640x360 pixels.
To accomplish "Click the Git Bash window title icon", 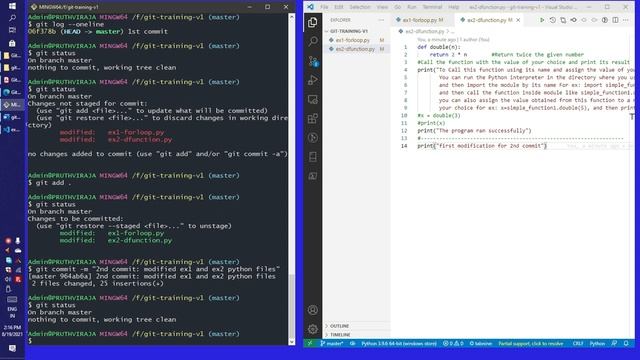I will point(34,7).
